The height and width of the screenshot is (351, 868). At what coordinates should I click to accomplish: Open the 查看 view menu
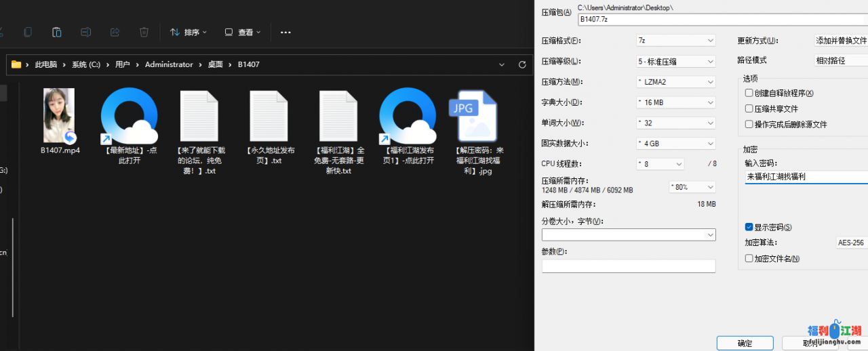pyautogui.click(x=243, y=32)
